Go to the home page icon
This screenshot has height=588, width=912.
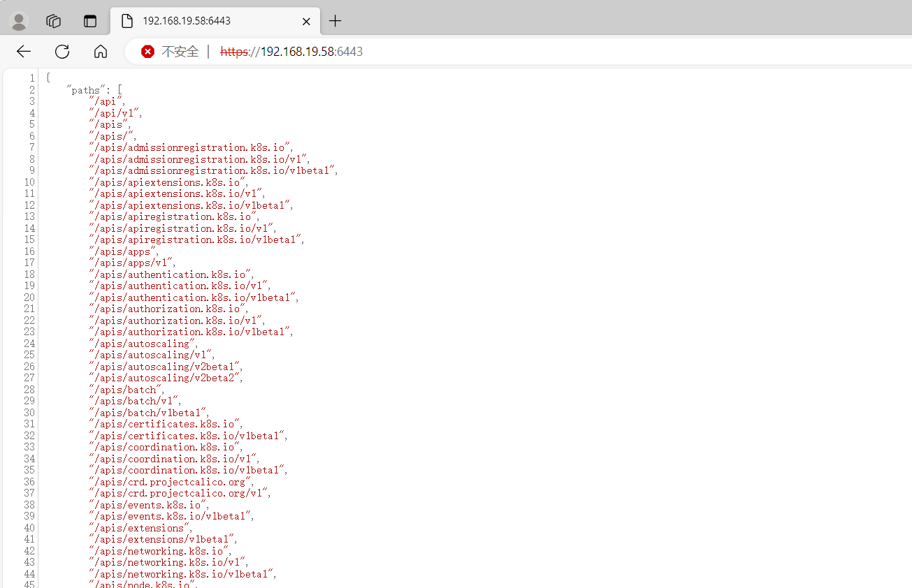[x=101, y=51]
